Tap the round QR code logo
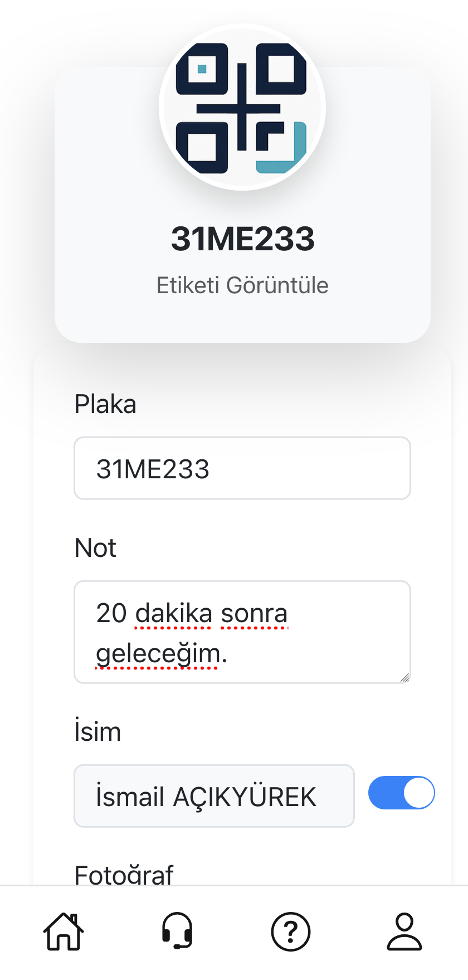Screen dimensions: 468x980 242,107
